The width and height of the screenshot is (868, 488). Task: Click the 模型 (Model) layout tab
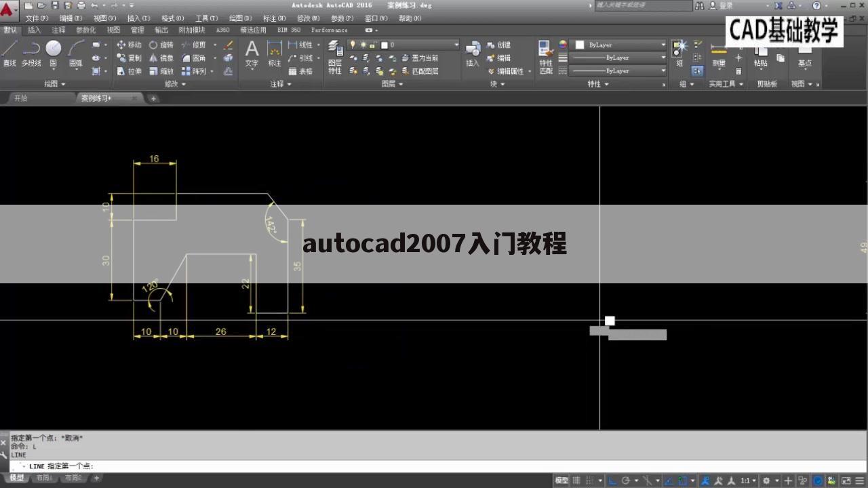pyautogui.click(x=16, y=478)
